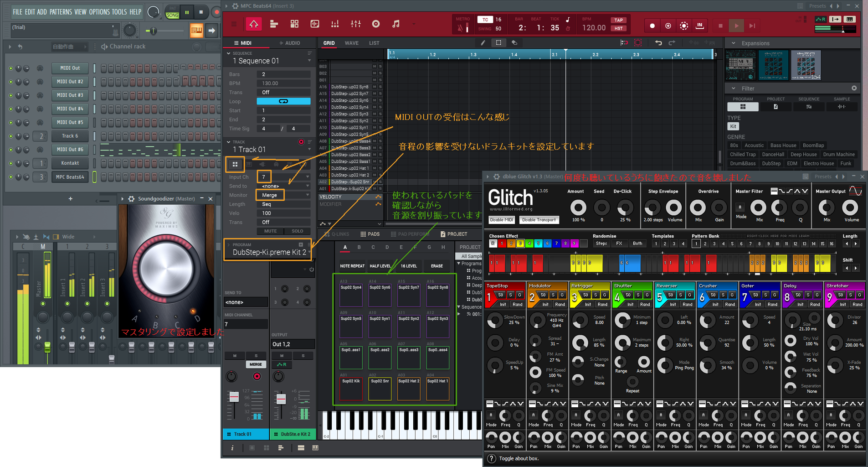
Task: Mute Track 01 with the MUTE button
Action: pyautogui.click(x=270, y=231)
